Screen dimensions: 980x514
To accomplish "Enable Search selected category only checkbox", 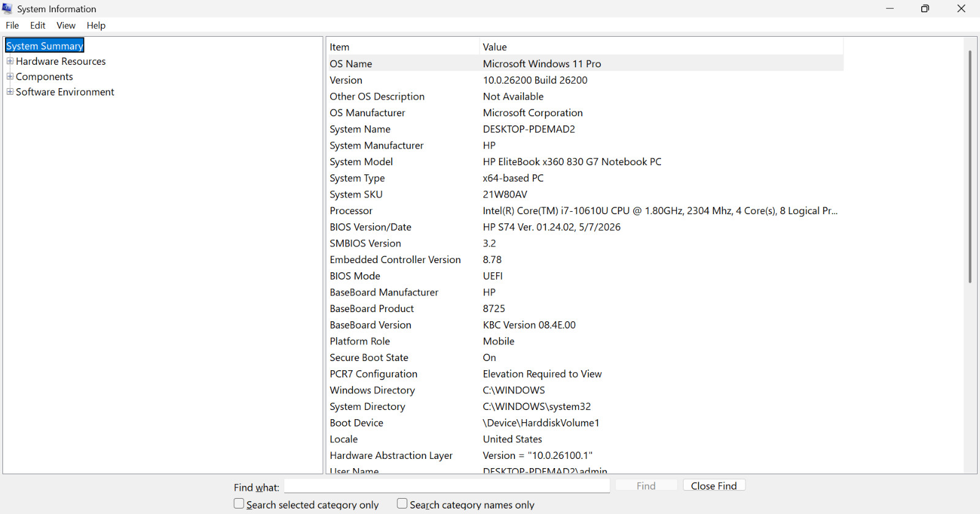I will [x=239, y=504].
